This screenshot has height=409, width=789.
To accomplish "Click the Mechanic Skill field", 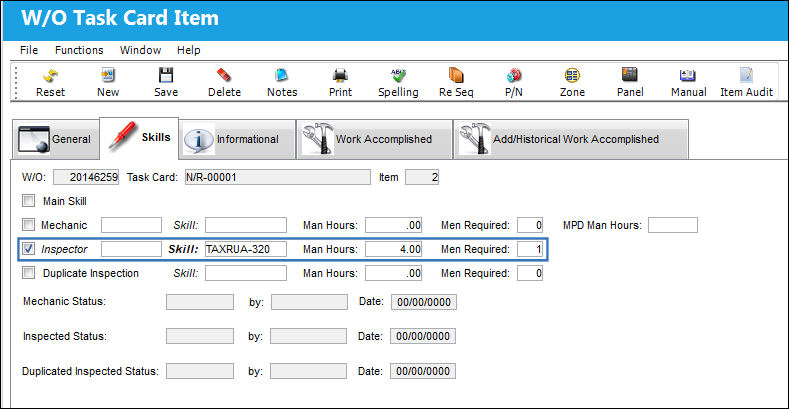I will point(246,225).
